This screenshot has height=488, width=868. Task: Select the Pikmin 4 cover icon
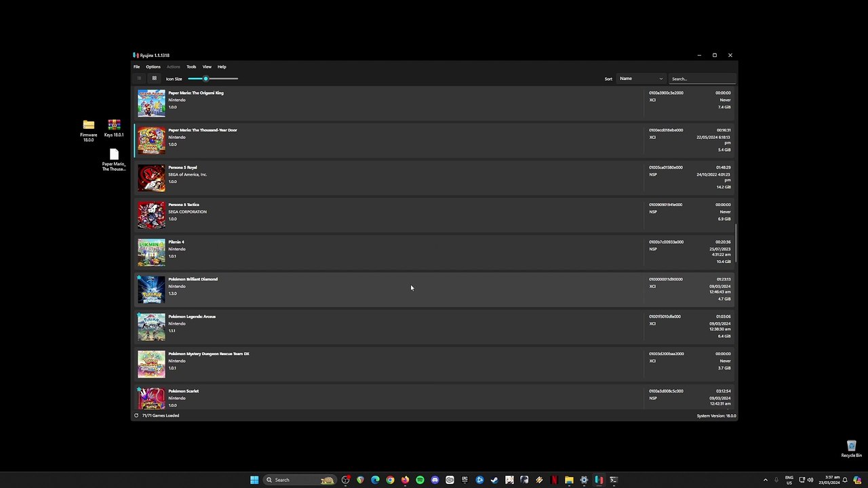point(151,252)
